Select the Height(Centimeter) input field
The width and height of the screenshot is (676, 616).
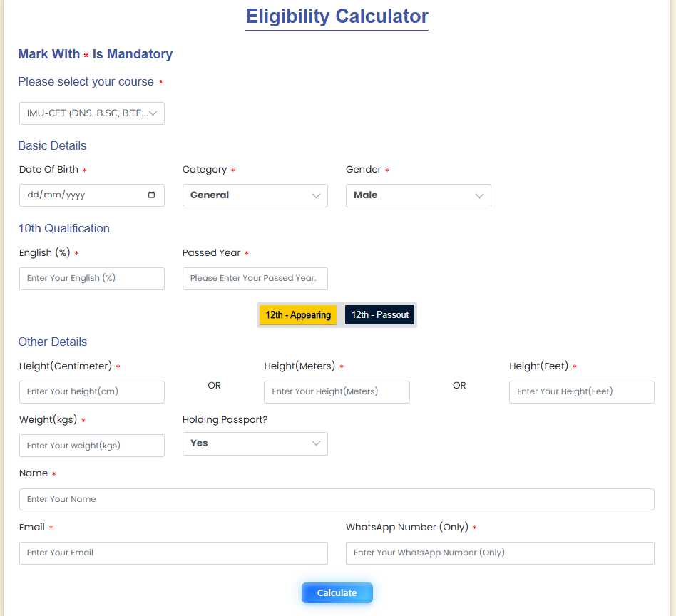point(92,392)
